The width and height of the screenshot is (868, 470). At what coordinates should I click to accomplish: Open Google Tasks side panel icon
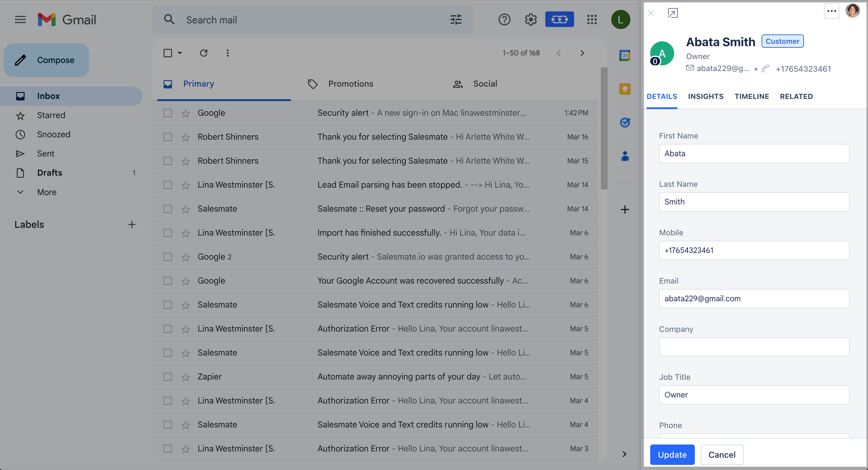(625, 122)
